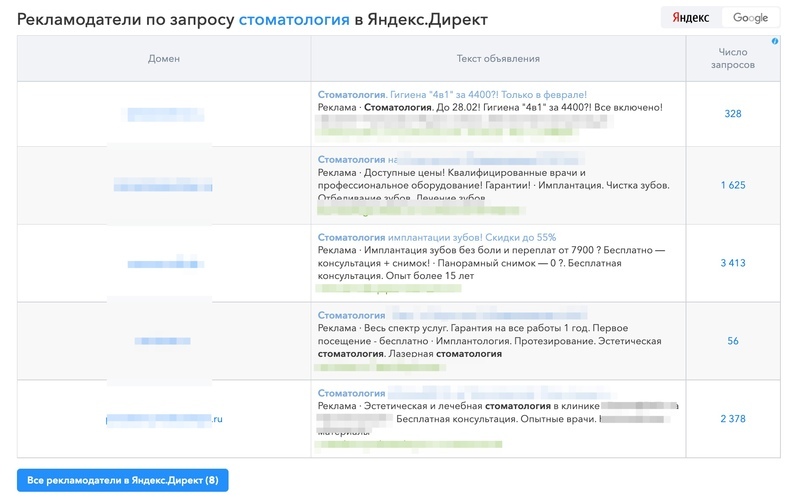Open Стоматология ad title in 56 row
Screen dimensions: 807x497
tap(452, 315)
